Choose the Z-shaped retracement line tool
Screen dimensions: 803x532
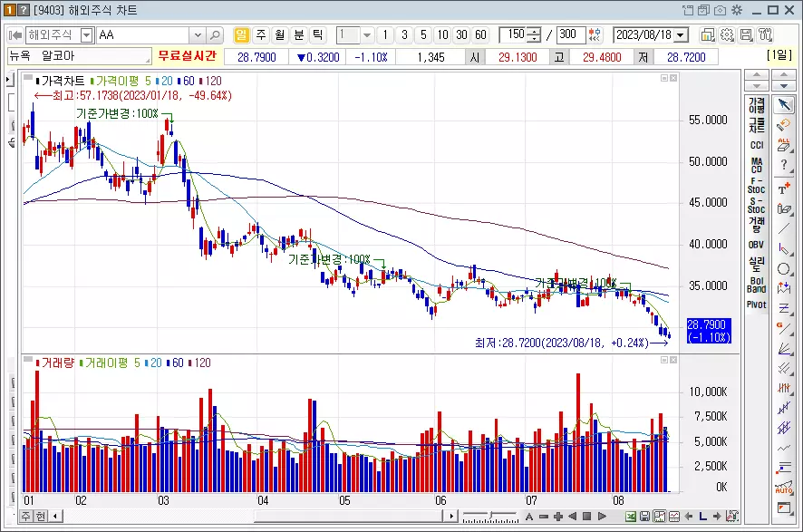click(784, 308)
